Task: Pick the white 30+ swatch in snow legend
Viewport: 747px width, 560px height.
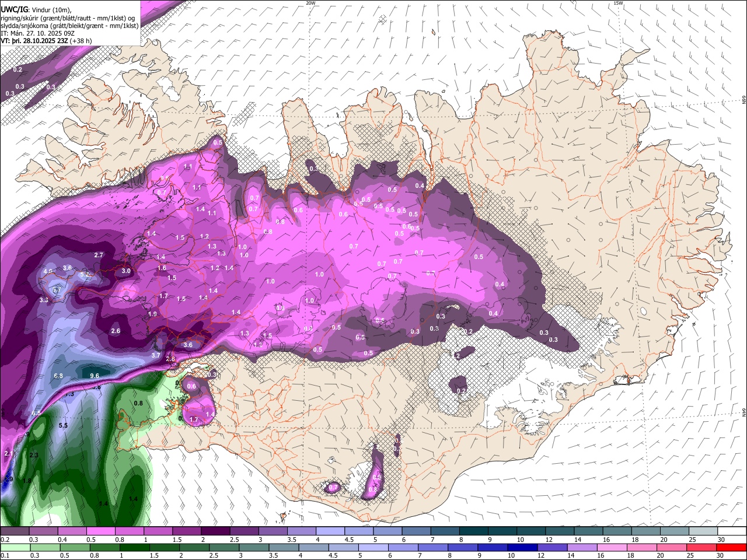Action: tap(732, 531)
